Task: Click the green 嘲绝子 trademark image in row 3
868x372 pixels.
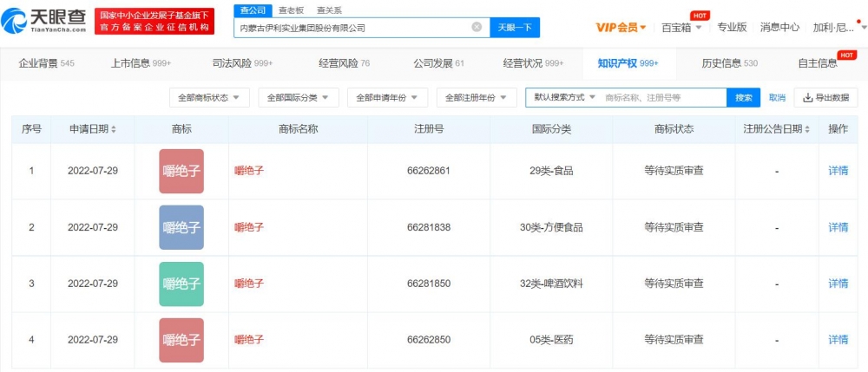Action: point(181,284)
